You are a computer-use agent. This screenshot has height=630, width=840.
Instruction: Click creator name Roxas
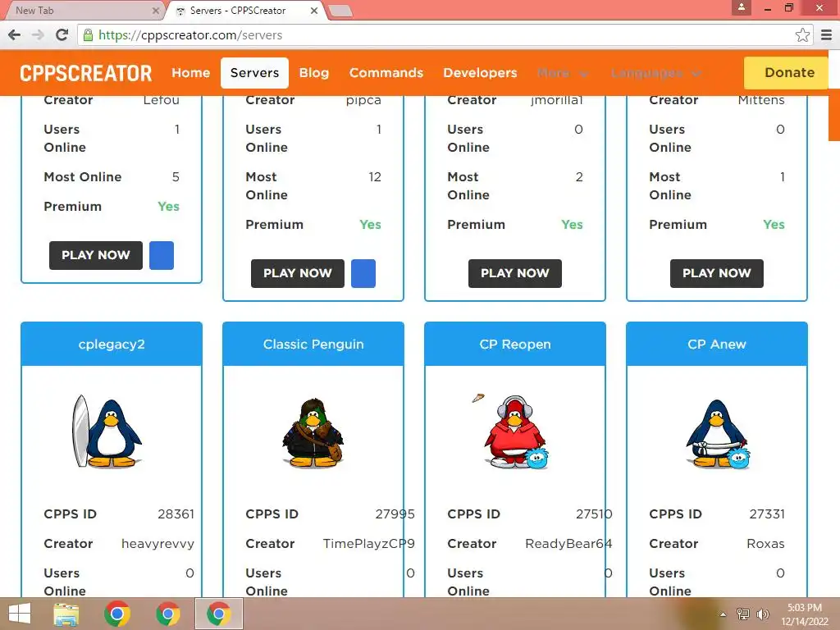point(765,544)
